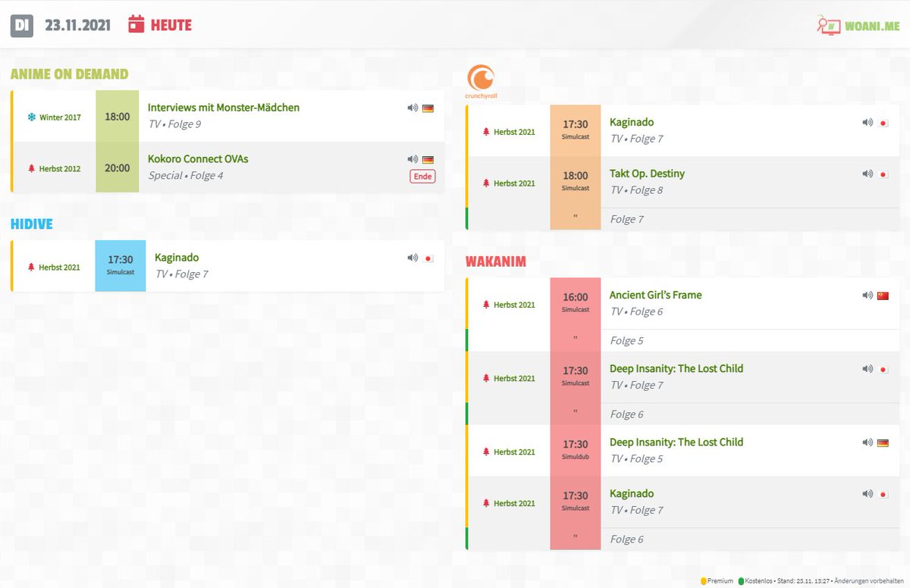The width and height of the screenshot is (910, 588).
Task: Click the blue 17:30 Simulcast block under HIDIVE
Action: pyautogui.click(x=121, y=266)
